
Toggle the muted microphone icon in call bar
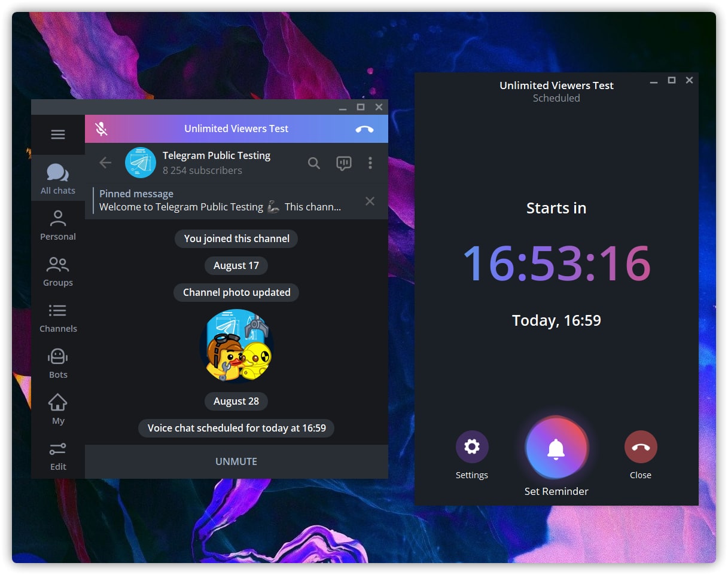[x=101, y=129]
